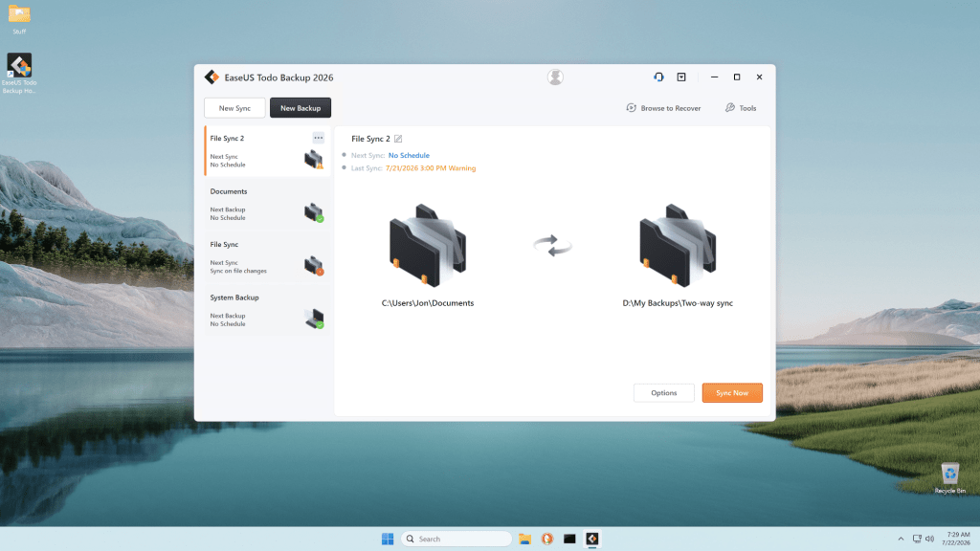Click the New Backup button
Image resolution: width=980 pixels, height=551 pixels.
click(301, 107)
